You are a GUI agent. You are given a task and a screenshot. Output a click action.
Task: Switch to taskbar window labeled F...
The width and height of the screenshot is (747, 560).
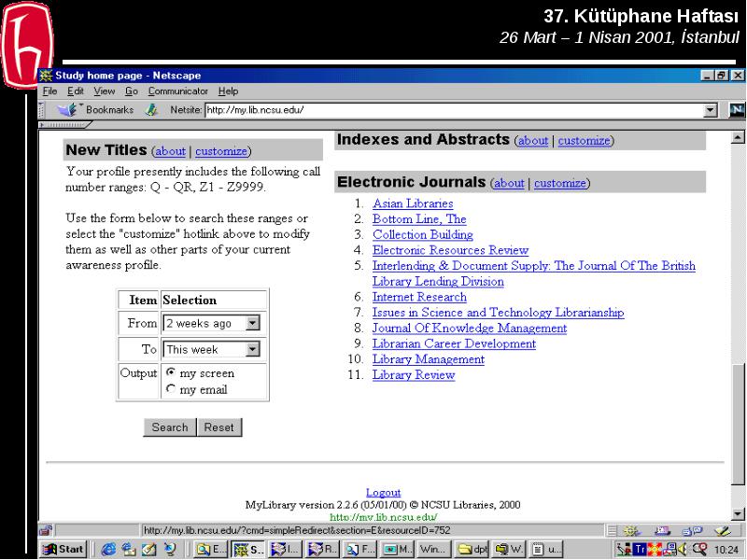point(360,549)
